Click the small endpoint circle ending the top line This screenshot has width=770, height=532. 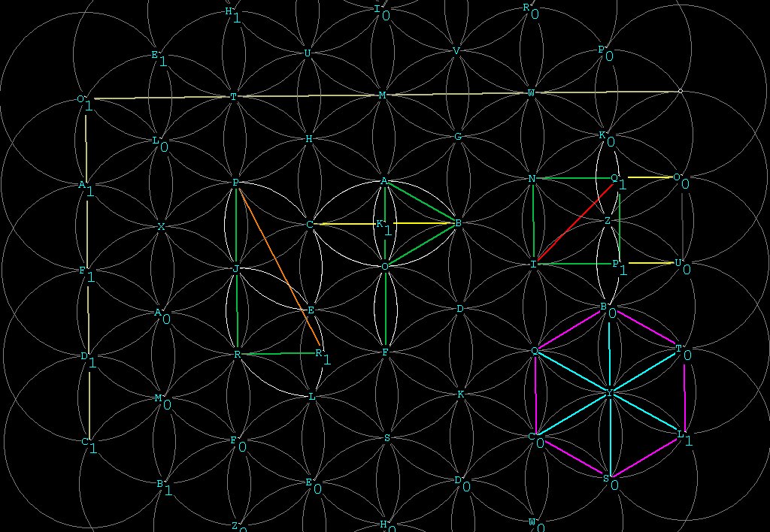[x=681, y=92]
